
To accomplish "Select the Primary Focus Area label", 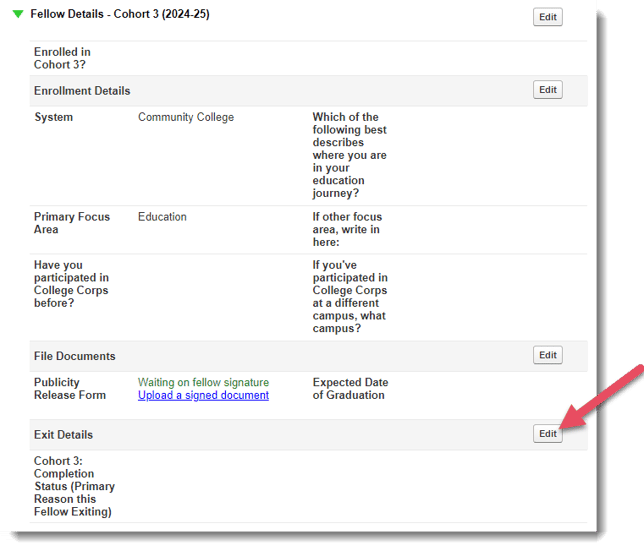I will pyautogui.click(x=72, y=223).
